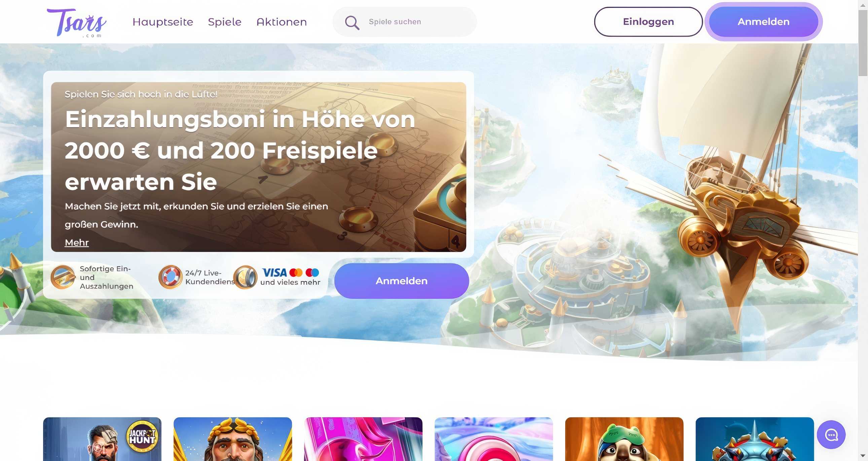Click the gold coin payment icon

pos(245,277)
